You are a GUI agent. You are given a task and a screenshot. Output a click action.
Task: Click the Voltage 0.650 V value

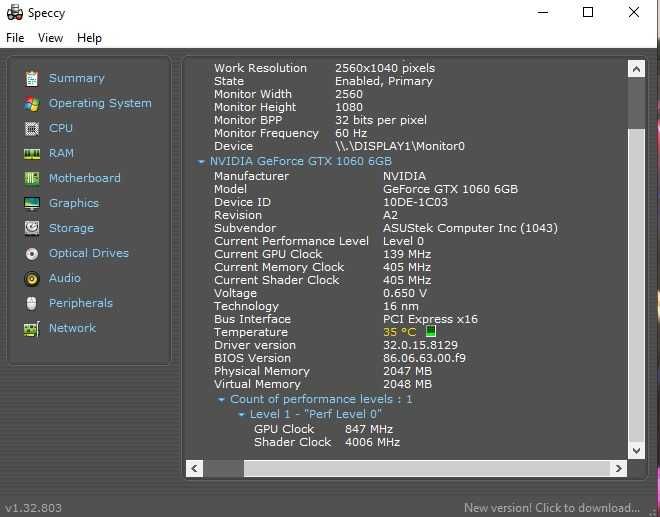405,293
